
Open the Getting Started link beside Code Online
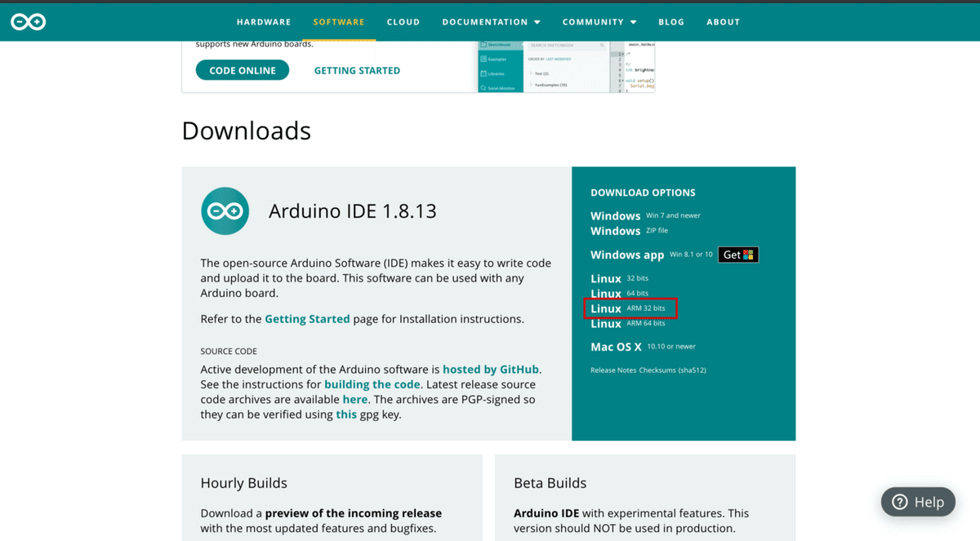[x=357, y=70]
